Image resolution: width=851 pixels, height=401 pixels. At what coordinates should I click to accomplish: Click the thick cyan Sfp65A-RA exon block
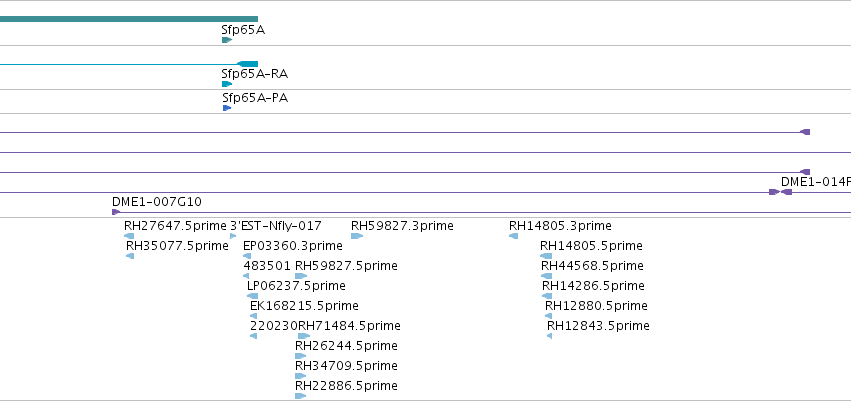(x=247, y=64)
